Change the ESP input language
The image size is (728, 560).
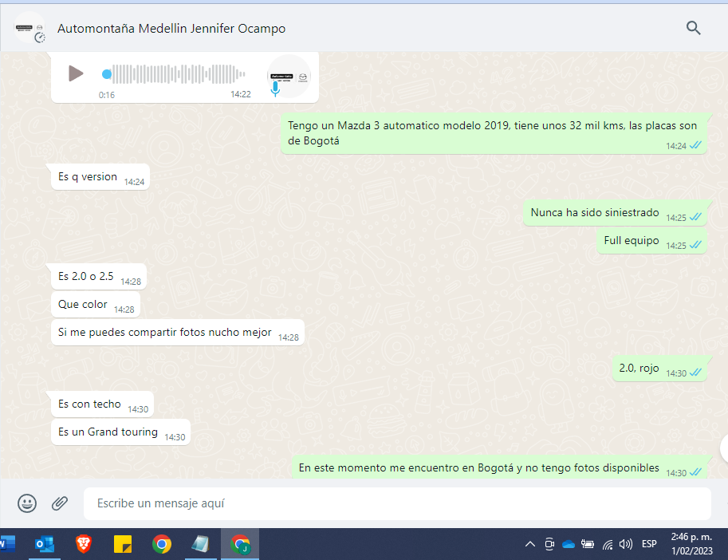pyautogui.click(x=649, y=544)
